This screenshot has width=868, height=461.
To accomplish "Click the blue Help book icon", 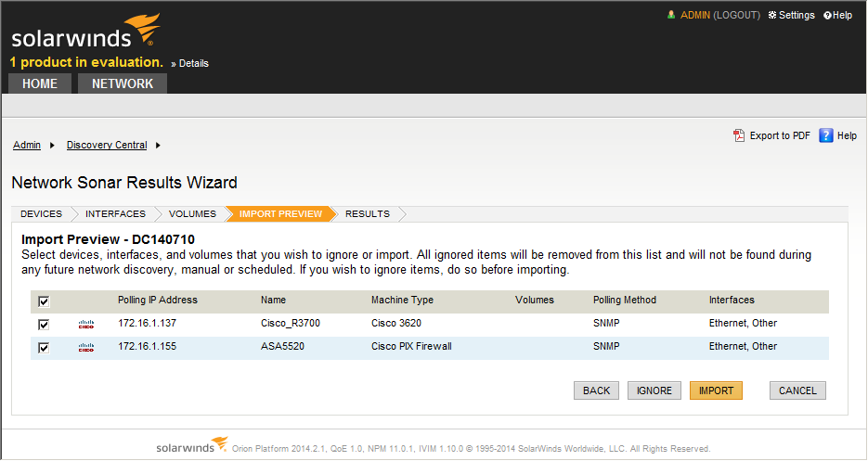I will (x=826, y=135).
